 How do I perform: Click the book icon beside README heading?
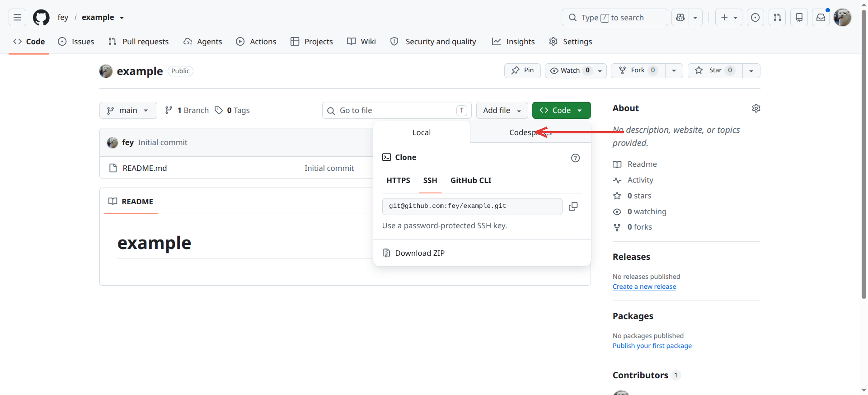[x=113, y=202]
